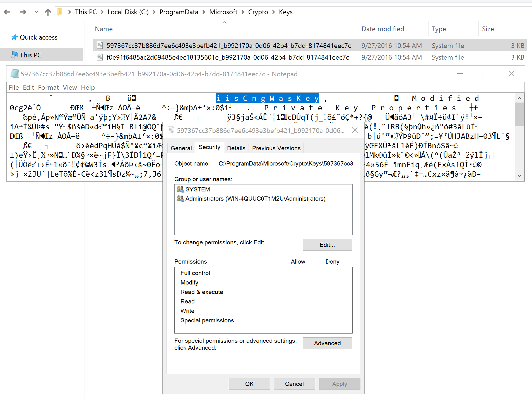The height and width of the screenshot is (399, 532).
Task: Click highlighted iisCngWasKey text in Notepad
Action: (x=268, y=98)
